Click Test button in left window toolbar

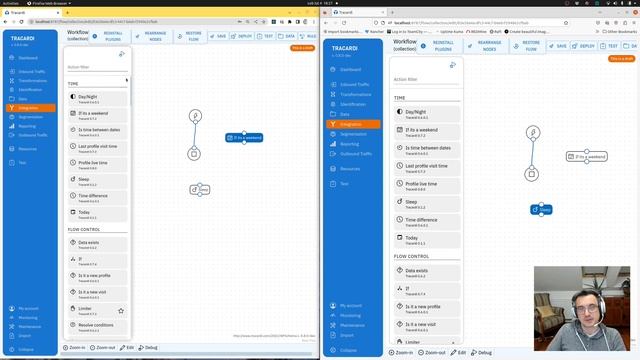click(x=265, y=36)
